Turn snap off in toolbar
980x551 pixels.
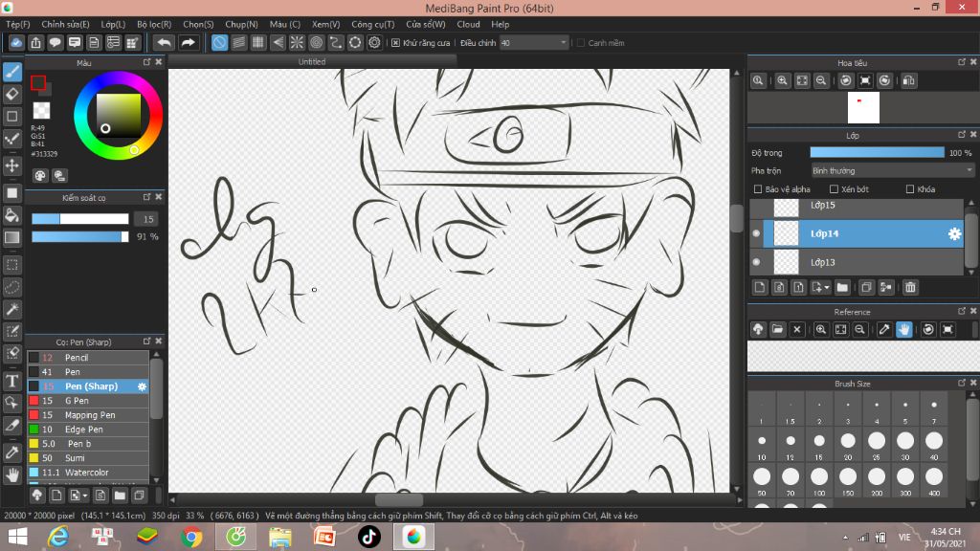219,42
